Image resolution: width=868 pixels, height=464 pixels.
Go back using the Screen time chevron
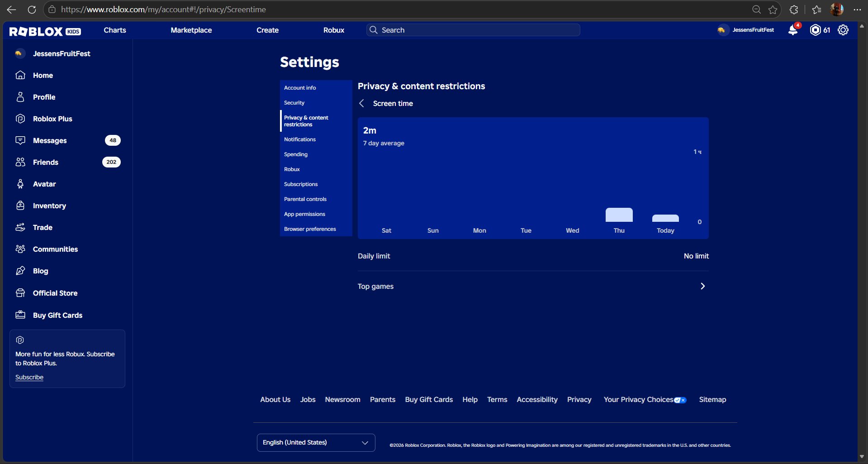361,103
